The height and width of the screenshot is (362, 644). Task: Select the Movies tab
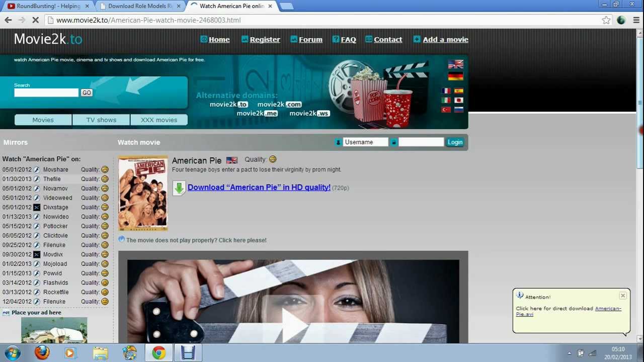pyautogui.click(x=43, y=120)
